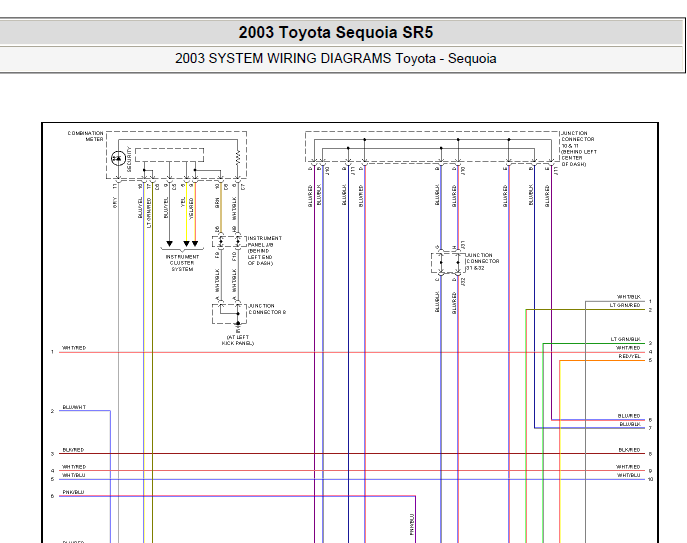Select "BLK/RED" label at left pin 3
This screenshot has height=543, width=687.
[73, 450]
